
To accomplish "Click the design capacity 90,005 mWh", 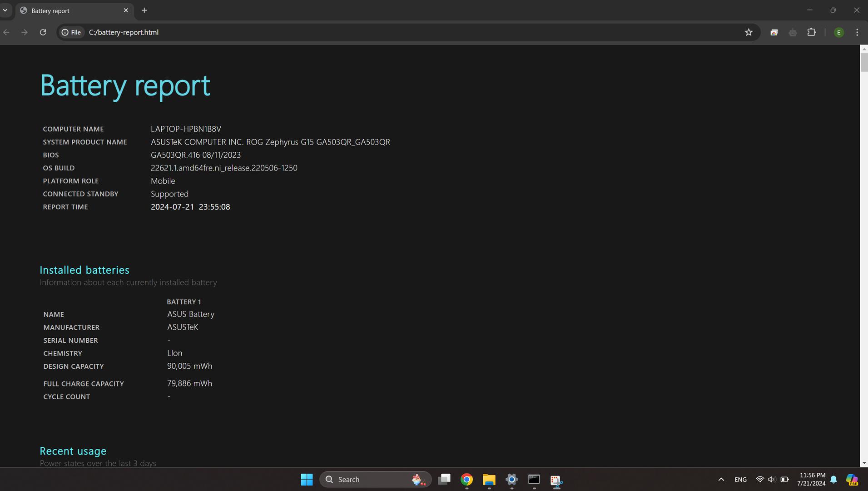I will (x=189, y=366).
